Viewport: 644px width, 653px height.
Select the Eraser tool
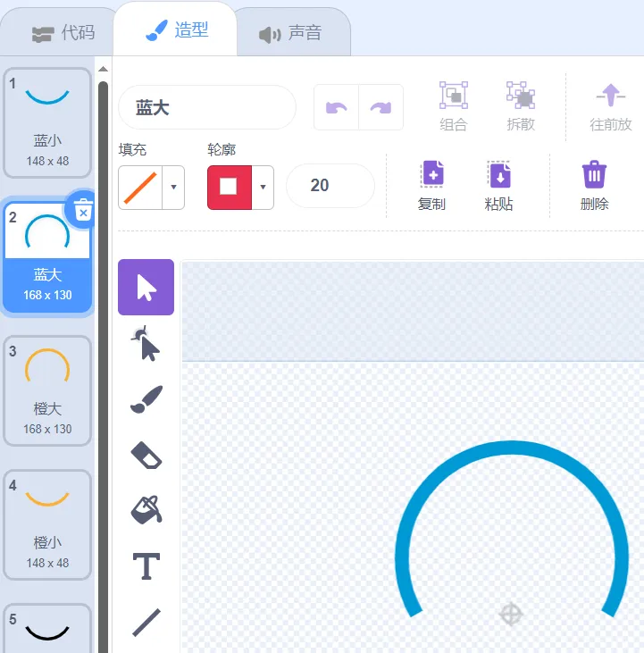pos(146,456)
